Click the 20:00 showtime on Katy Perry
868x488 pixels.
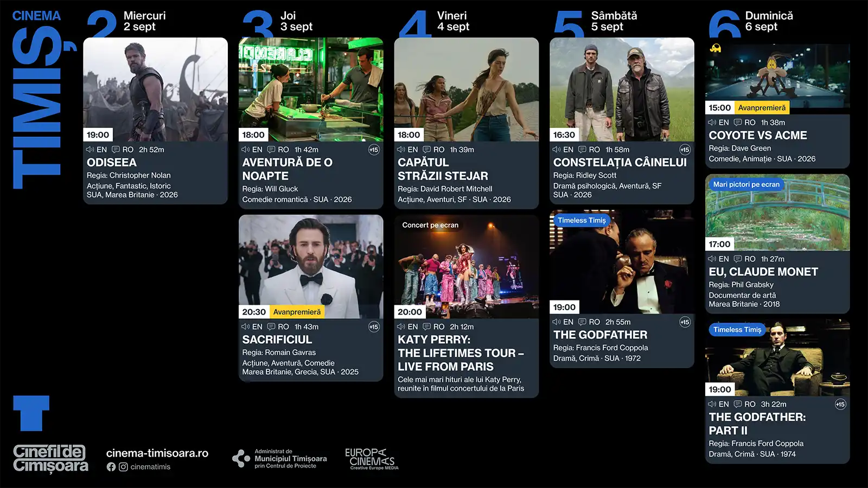(410, 312)
